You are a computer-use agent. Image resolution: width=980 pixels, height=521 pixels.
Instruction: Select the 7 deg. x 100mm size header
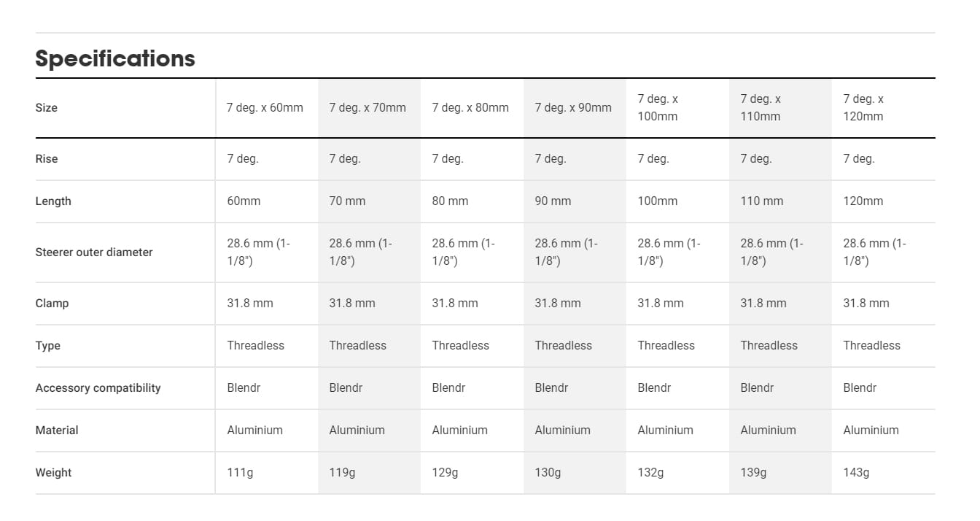coord(658,108)
